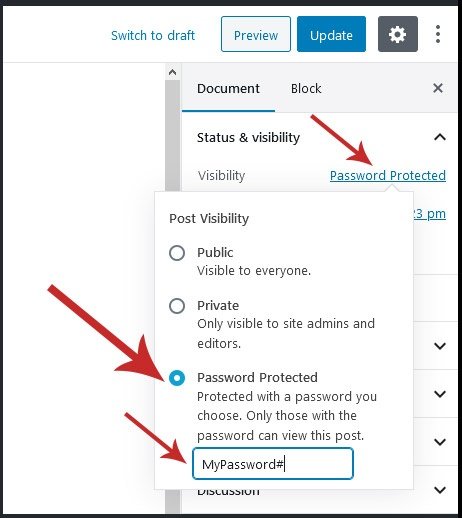Click the publish time link ending in pm
Viewport: 462px width, 518px height.
pyautogui.click(x=430, y=214)
